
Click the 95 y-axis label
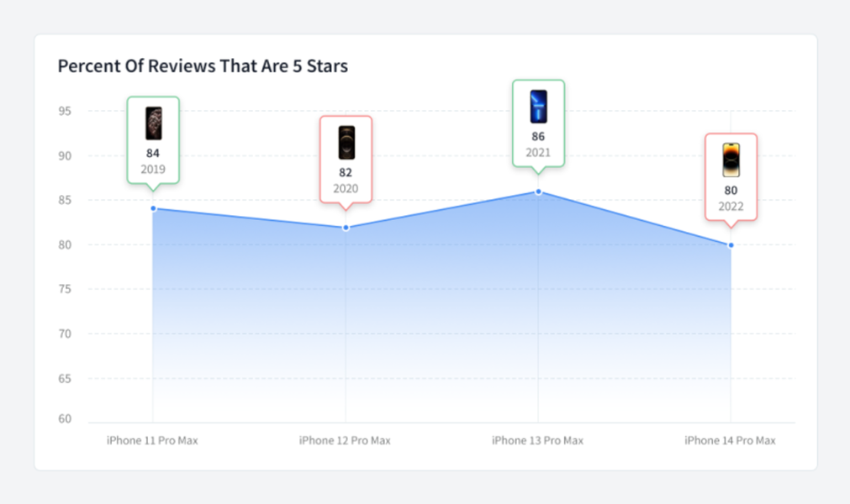pyautogui.click(x=65, y=111)
